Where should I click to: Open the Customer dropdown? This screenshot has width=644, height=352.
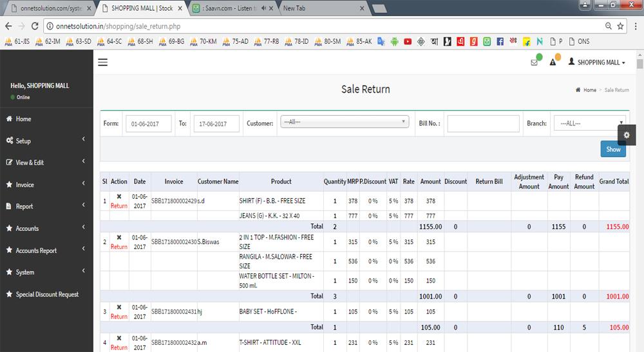[x=345, y=122]
